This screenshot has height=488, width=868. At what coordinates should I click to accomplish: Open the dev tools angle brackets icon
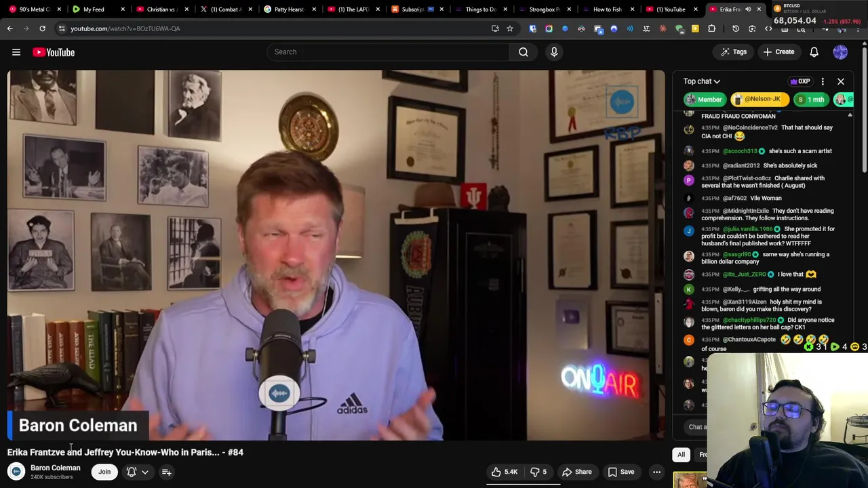coord(768,28)
